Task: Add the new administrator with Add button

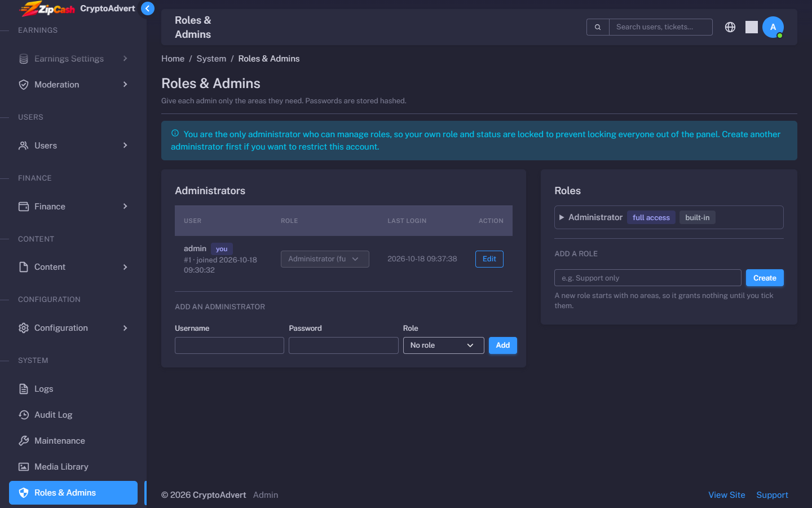Action: [x=503, y=345]
